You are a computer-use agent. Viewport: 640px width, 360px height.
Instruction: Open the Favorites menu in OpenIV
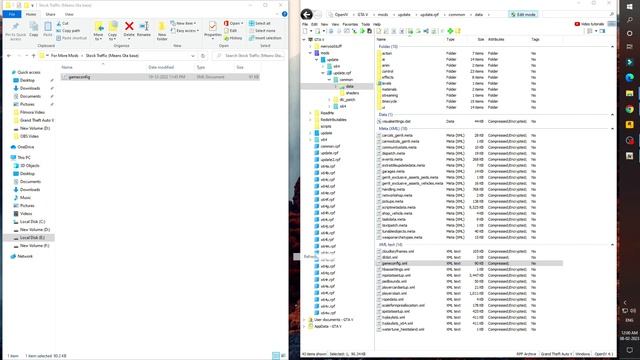coord(350,24)
